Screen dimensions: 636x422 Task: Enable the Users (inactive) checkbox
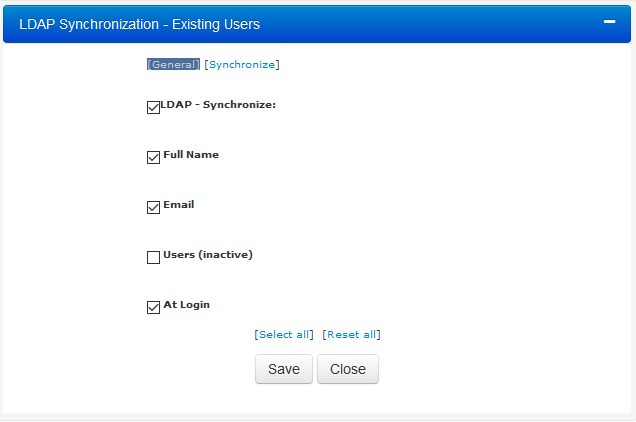point(153,257)
